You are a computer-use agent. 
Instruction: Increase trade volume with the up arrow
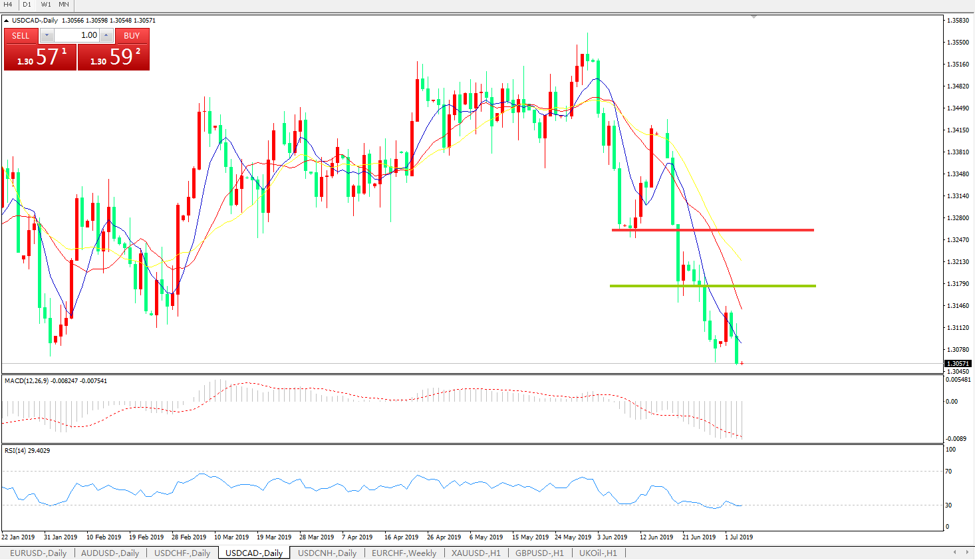tap(106, 35)
